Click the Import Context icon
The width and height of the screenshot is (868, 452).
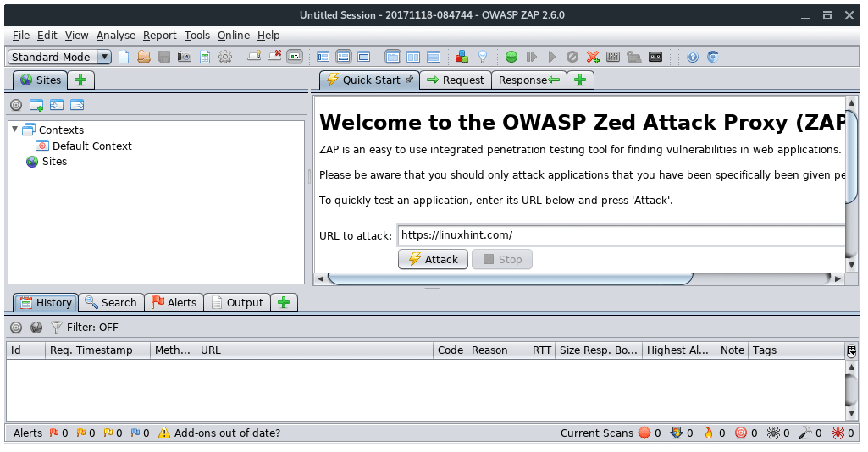pyautogui.click(x=57, y=105)
